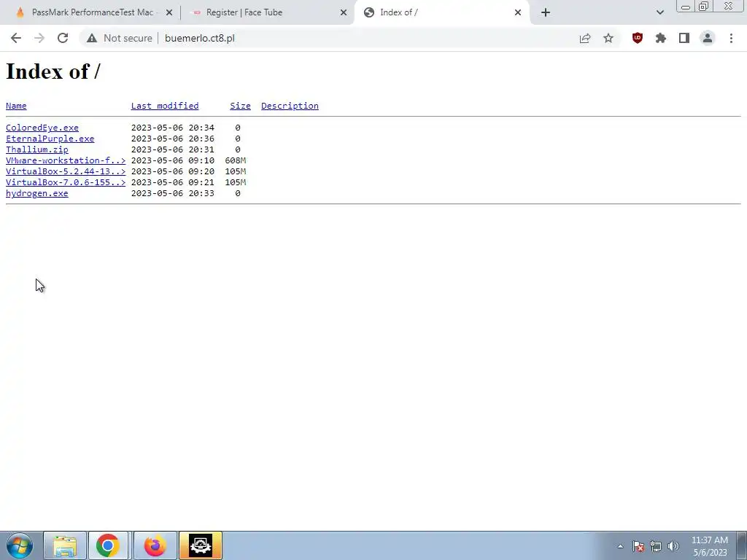Bookmark this page with the star
Image resolution: width=747 pixels, height=560 pixels.
coord(608,38)
